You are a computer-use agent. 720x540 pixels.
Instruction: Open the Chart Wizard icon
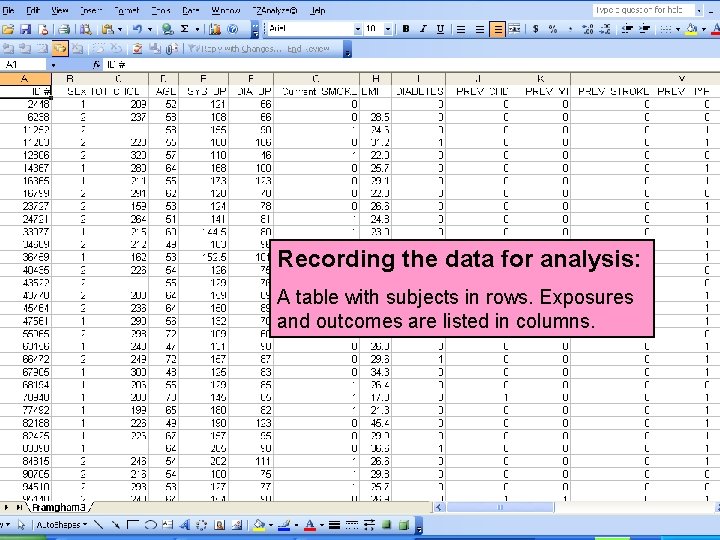click(x=214, y=29)
